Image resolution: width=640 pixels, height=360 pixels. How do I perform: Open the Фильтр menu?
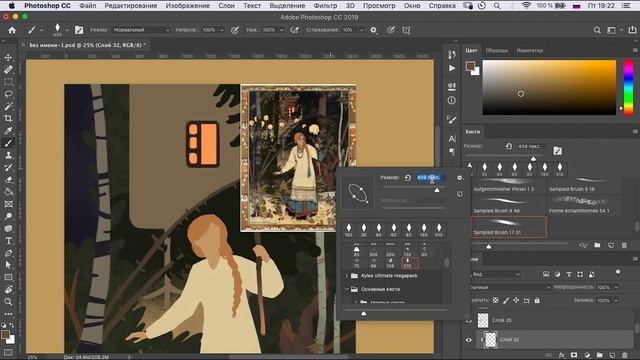[x=325, y=6]
